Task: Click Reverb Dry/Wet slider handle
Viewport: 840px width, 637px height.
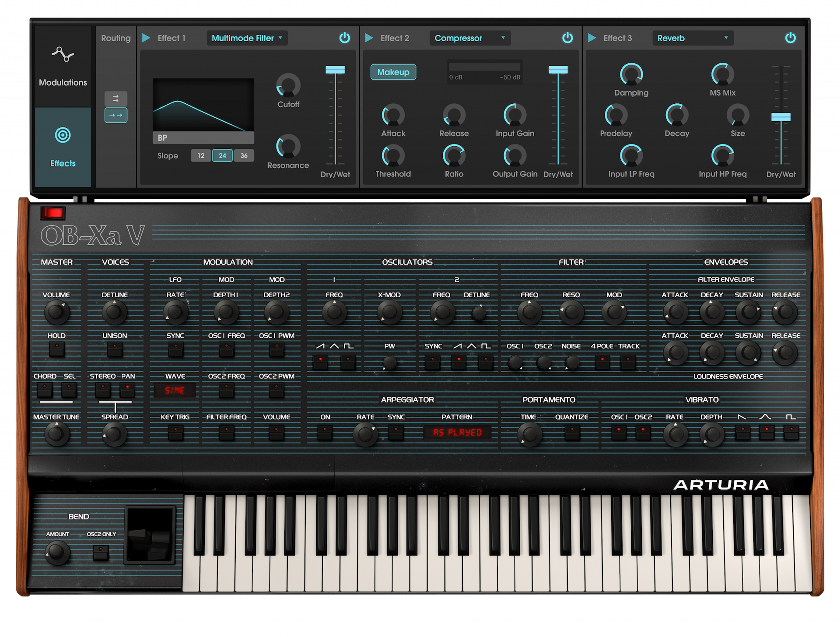Action: tap(781, 117)
